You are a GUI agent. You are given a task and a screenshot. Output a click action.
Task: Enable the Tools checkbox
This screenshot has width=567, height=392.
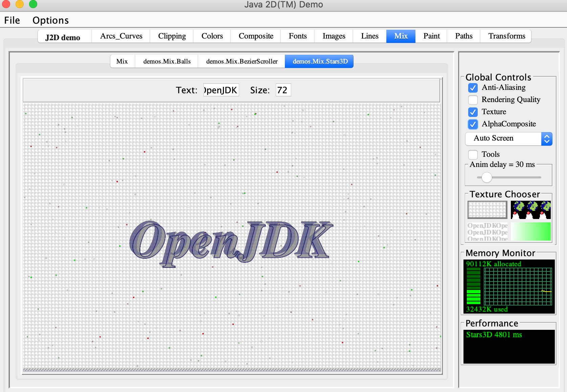point(473,155)
